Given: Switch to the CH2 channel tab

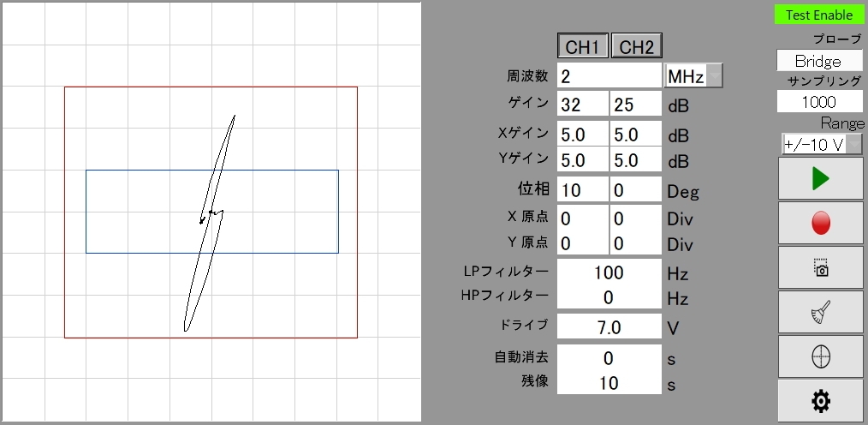Looking at the screenshot, I should (x=637, y=46).
